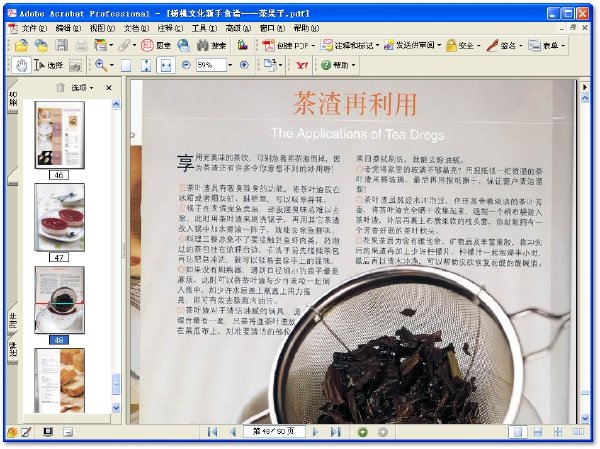The image size is (600, 449).
Task: Click the Fit Page icon
Action: click(x=146, y=65)
